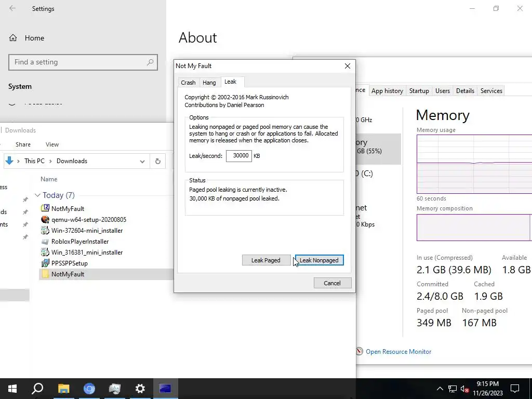Viewport: 532px width, 399px height.
Task: Open clock showing 9:15 PM
Action: (487, 389)
